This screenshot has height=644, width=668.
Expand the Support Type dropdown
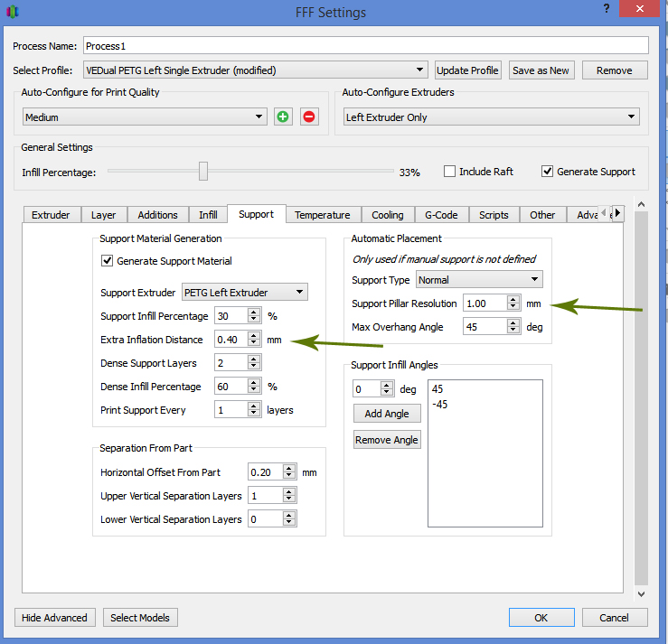479,280
